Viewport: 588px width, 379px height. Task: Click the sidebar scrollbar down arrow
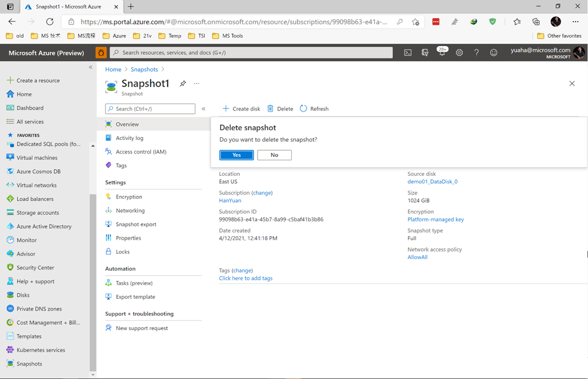point(93,374)
